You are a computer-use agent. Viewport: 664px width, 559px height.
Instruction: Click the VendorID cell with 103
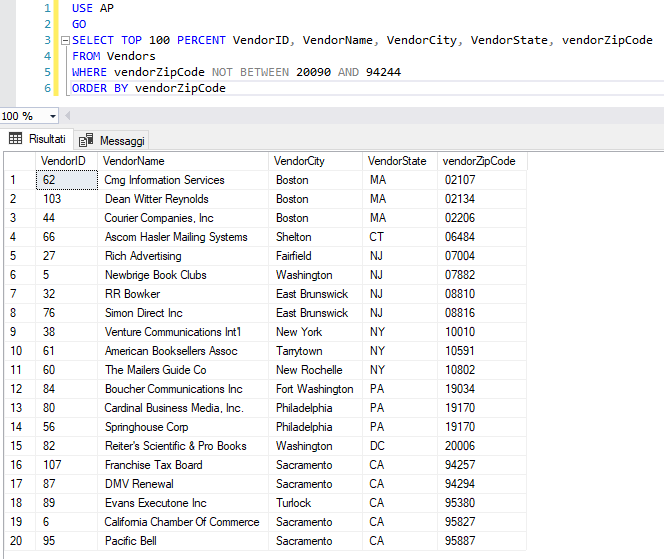point(67,199)
